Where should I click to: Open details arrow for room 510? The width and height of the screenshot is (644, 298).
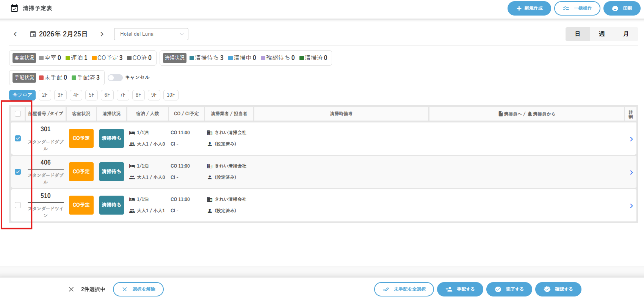631,206
